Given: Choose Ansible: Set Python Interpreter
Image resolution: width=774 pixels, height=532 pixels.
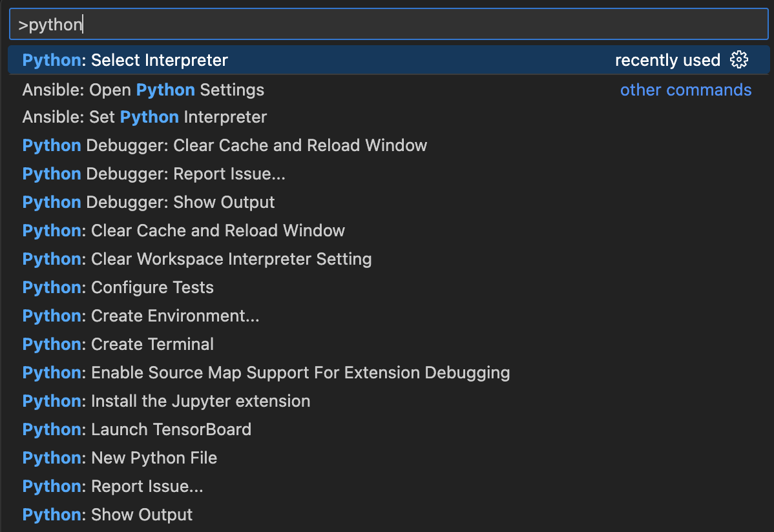Looking at the screenshot, I should click(x=389, y=117).
